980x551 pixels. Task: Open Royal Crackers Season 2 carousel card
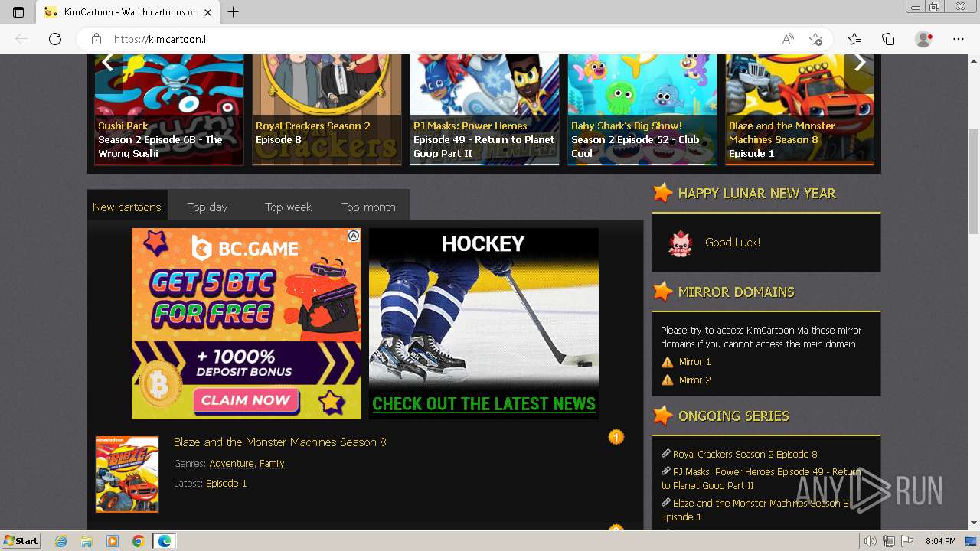coord(327,109)
